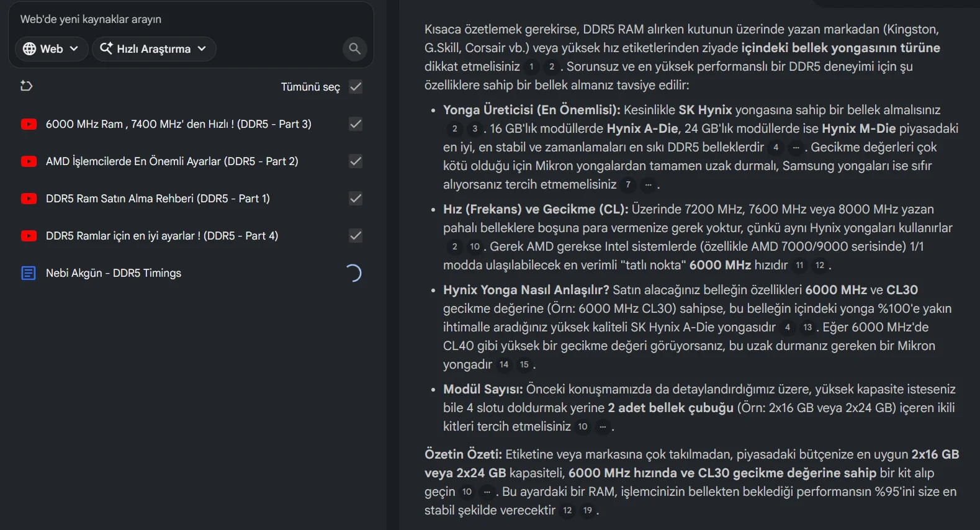Open source 'Nebi Akgün - DDR5 Timings'

[x=114, y=273]
